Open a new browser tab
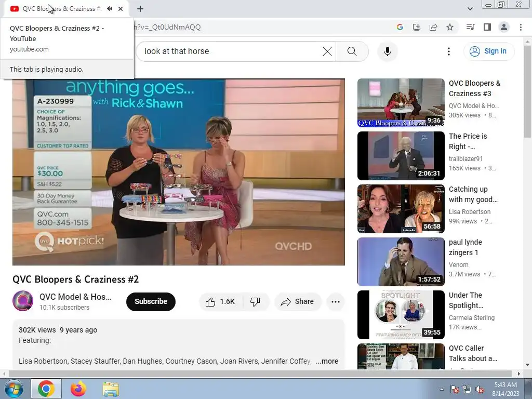 [x=140, y=9]
